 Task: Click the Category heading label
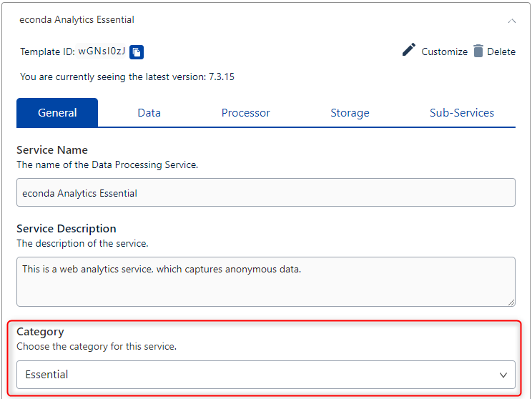tap(40, 332)
